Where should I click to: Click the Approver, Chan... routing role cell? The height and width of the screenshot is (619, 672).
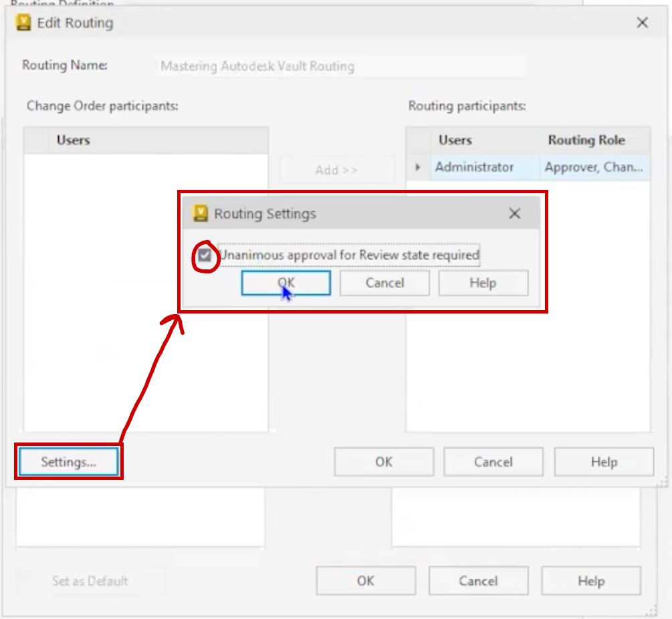(594, 167)
